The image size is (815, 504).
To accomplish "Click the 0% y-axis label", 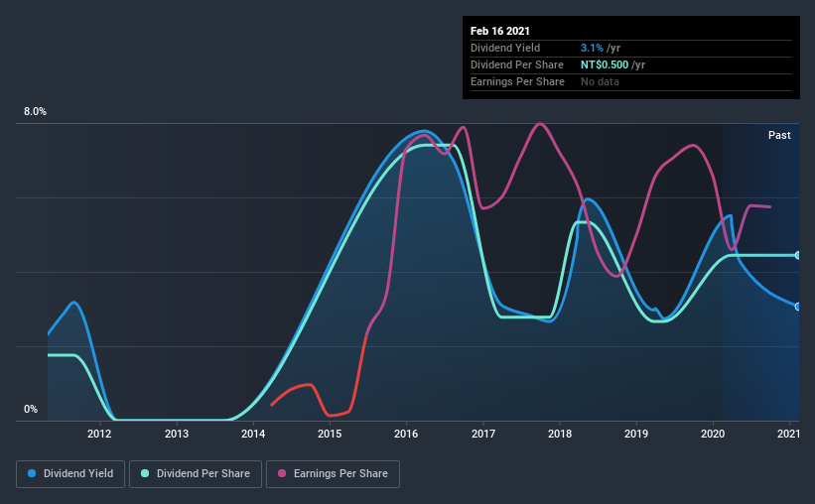I will (31, 410).
